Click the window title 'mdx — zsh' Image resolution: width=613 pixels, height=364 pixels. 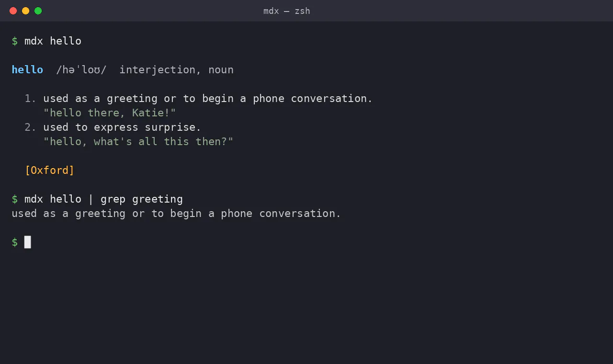(286, 11)
